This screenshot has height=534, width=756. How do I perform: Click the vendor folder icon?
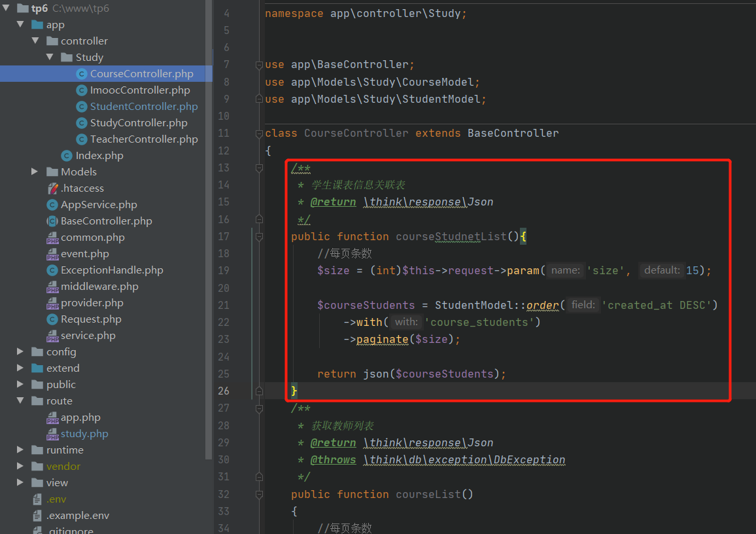[38, 467]
